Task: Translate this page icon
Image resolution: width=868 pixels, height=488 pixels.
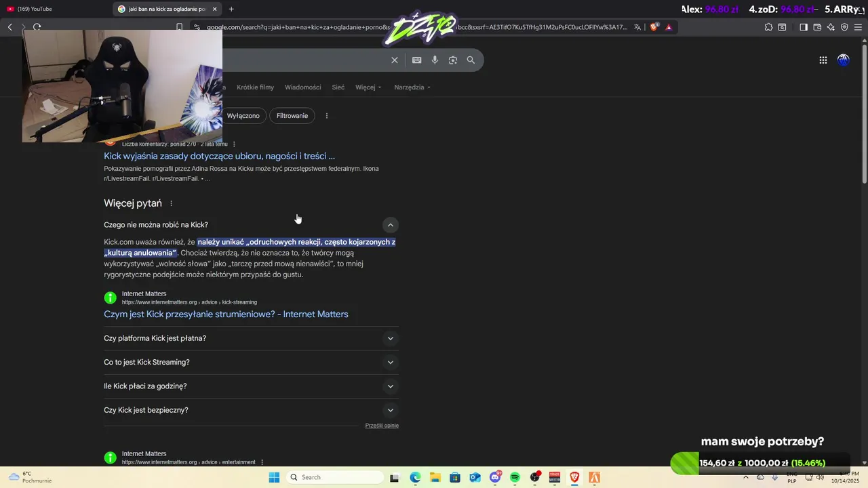Action: (637, 27)
